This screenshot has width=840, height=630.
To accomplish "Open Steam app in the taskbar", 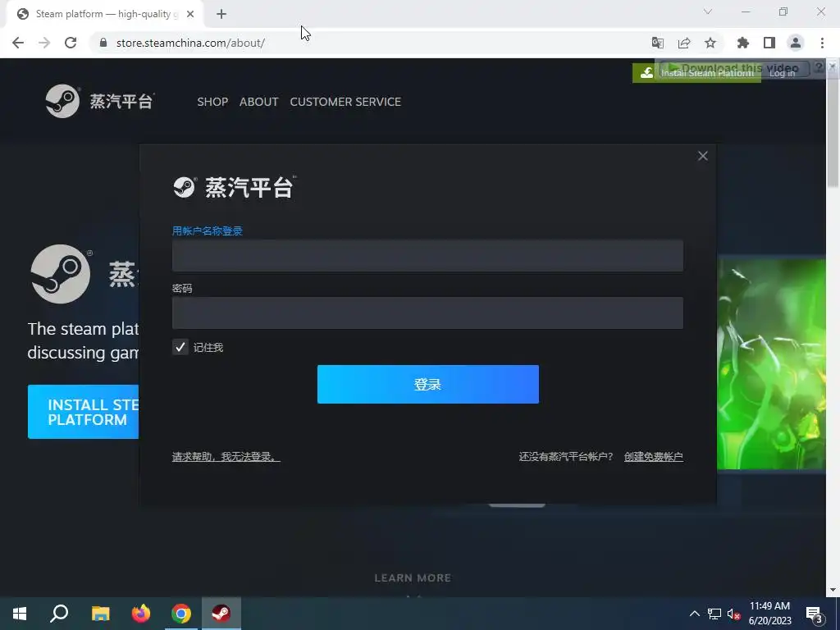I will point(221,614).
